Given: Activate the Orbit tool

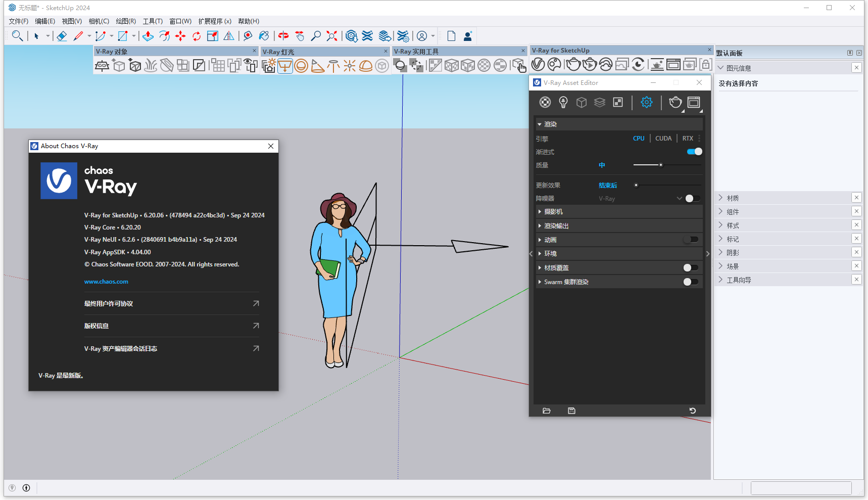Looking at the screenshot, I should (x=283, y=36).
